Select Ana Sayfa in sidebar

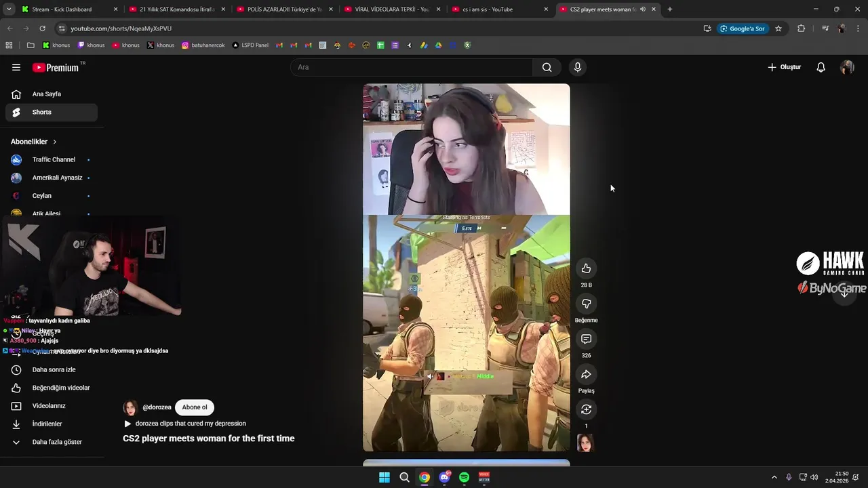[52, 94]
